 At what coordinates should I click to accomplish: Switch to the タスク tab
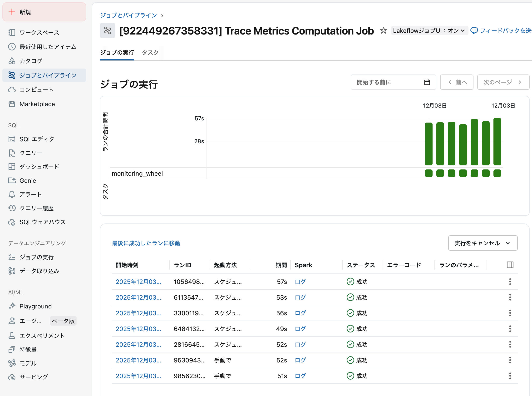pyautogui.click(x=150, y=53)
